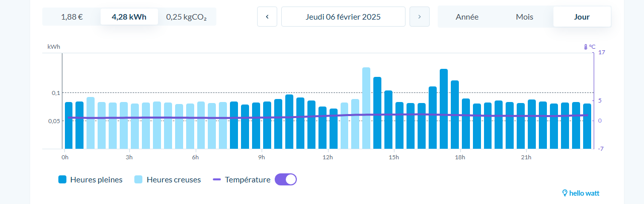Click the purple Température legend line

click(x=217, y=179)
